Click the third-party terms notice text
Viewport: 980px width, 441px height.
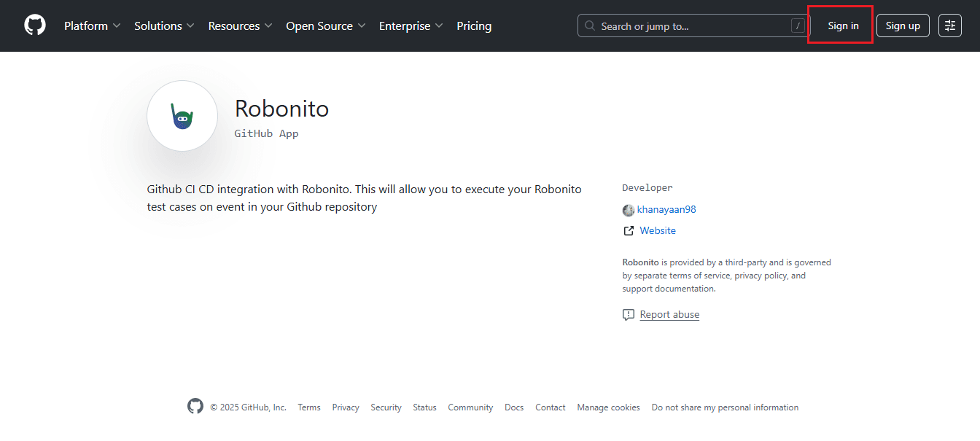pyautogui.click(x=726, y=276)
